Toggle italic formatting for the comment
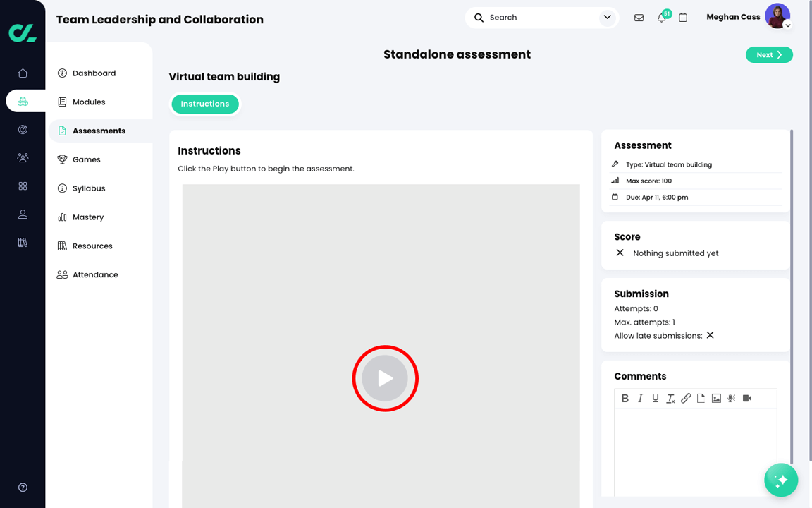Viewport: 812px width, 508px height. point(641,398)
